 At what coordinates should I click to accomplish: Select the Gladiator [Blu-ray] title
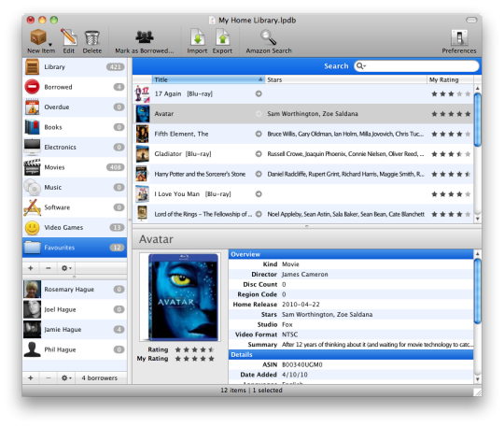[183, 154]
